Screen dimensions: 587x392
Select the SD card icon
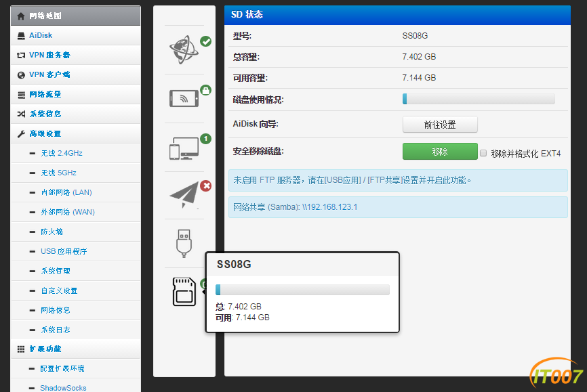pyautogui.click(x=184, y=292)
